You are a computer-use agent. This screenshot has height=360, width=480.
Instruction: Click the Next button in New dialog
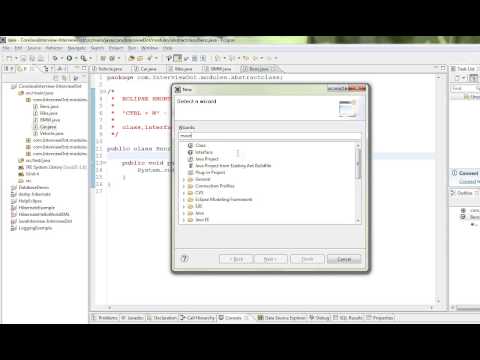coord(270,259)
